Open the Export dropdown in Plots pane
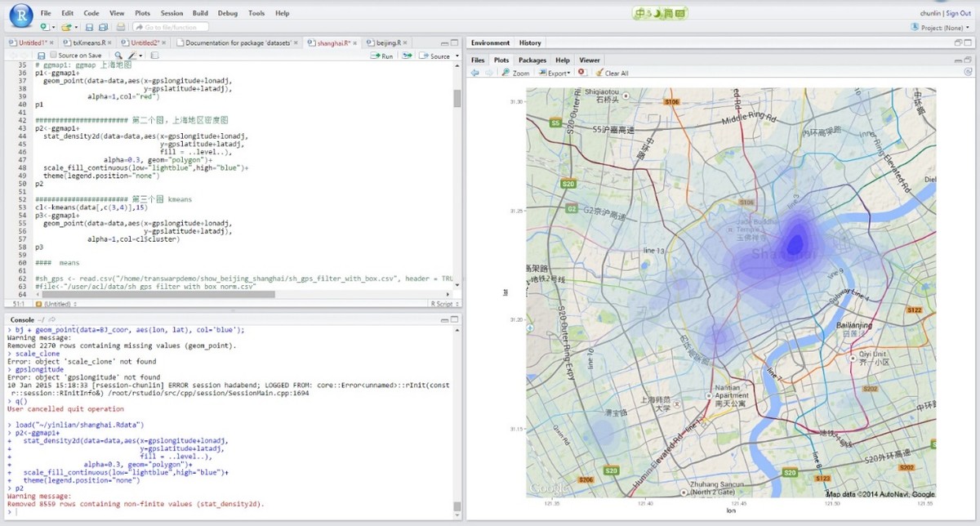The image size is (980, 526). [558, 73]
